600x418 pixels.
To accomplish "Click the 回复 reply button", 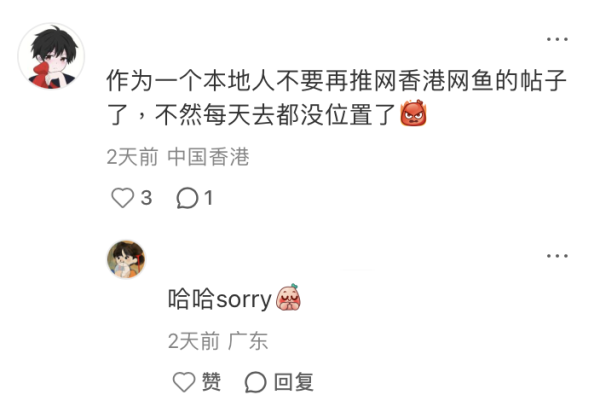I will (294, 382).
